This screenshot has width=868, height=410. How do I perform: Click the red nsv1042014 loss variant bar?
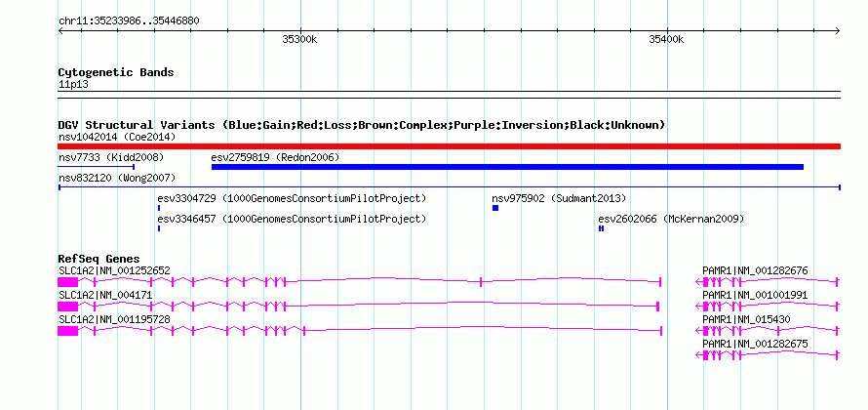click(x=449, y=146)
